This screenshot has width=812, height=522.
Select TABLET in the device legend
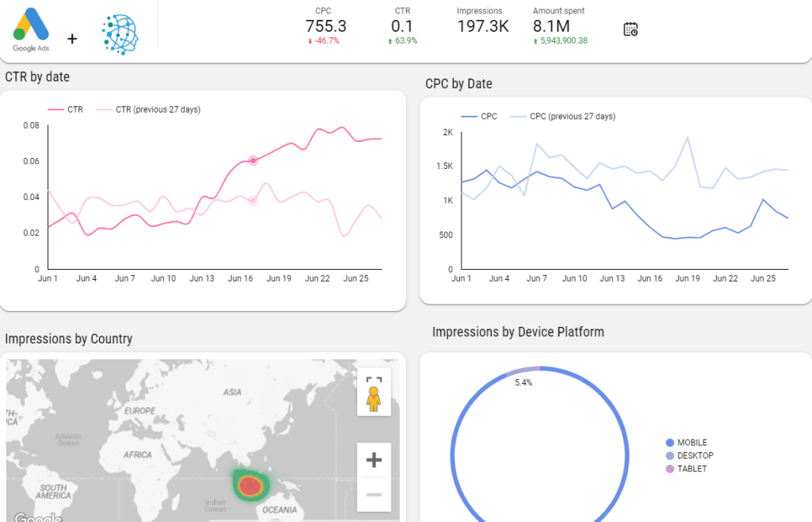[691, 469]
